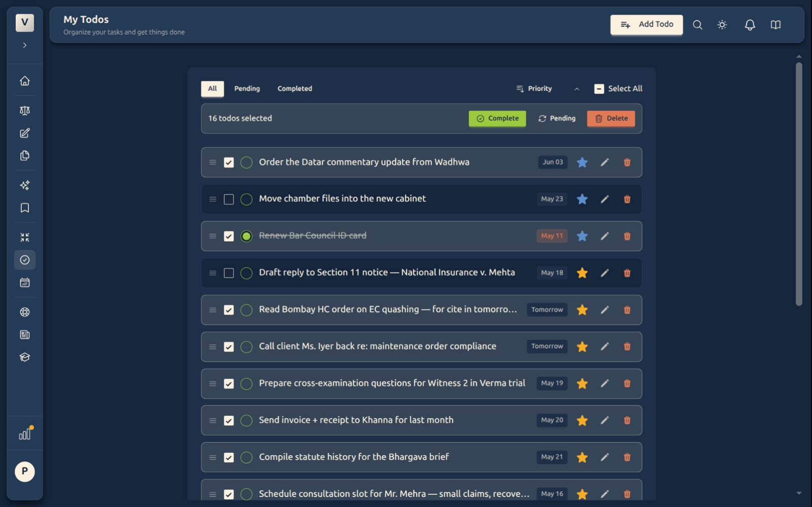
Task: Click the Add Todo button
Action: click(x=646, y=24)
